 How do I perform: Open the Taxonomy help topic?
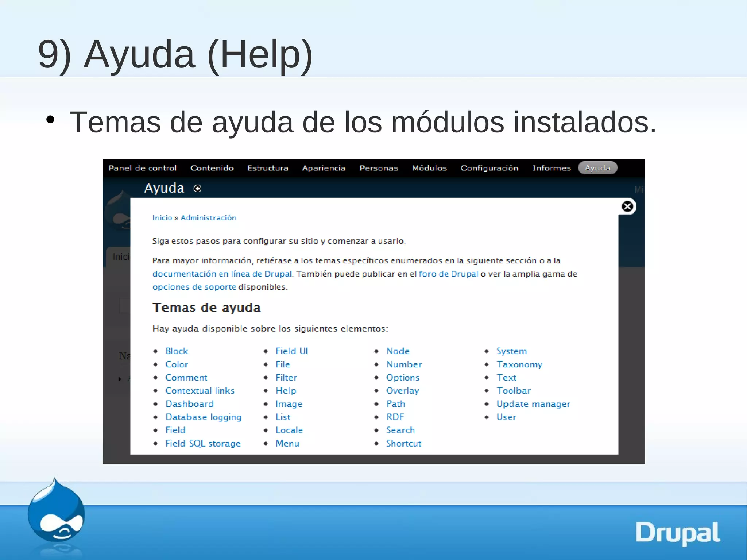(x=519, y=364)
